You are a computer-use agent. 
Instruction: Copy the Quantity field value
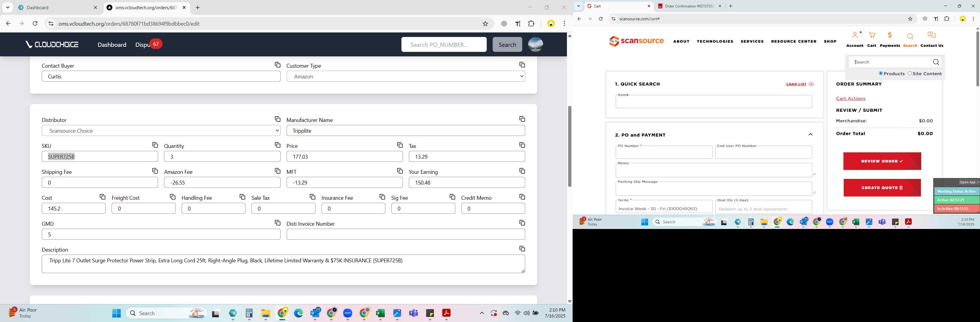(x=277, y=145)
